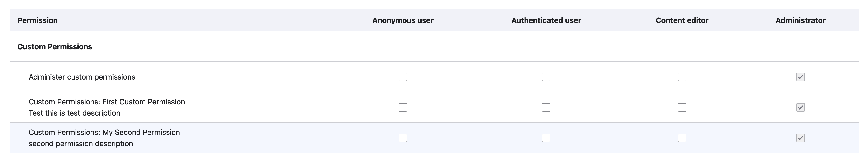The height and width of the screenshot is (160, 868).
Task: Toggle Administer custom permissions for Administrator
Action: pyautogui.click(x=800, y=77)
